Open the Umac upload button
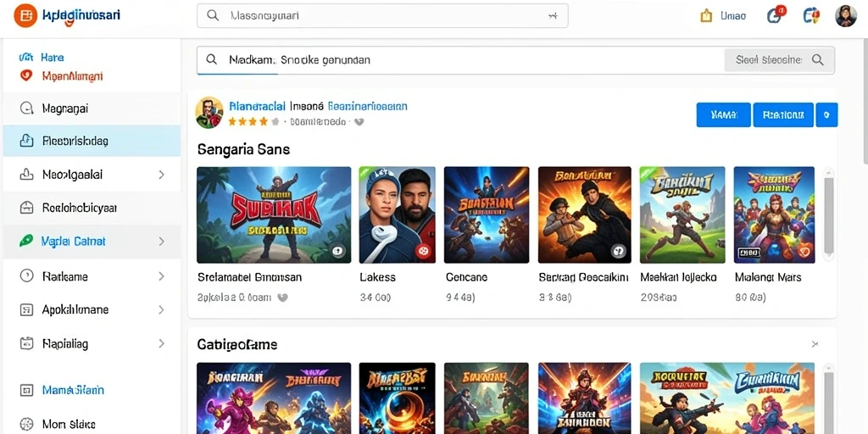This screenshot has height=434, width=868. click(723, 16)
